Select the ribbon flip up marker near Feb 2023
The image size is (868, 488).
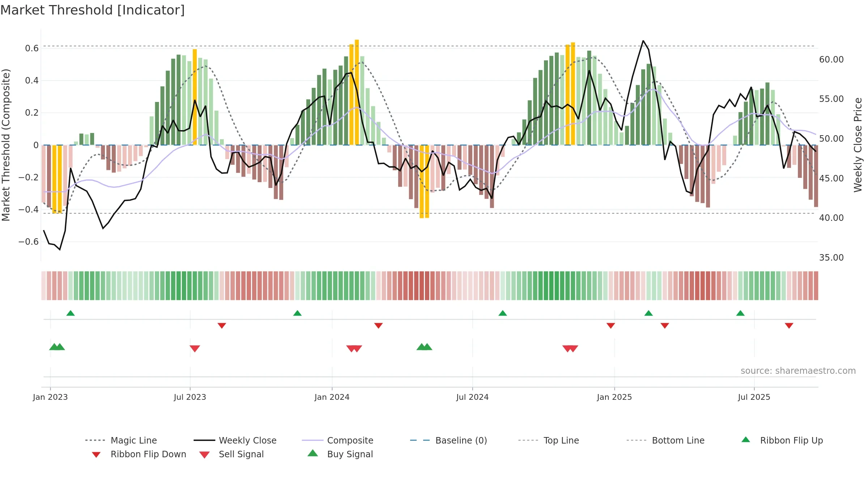[x=71, y=313]
